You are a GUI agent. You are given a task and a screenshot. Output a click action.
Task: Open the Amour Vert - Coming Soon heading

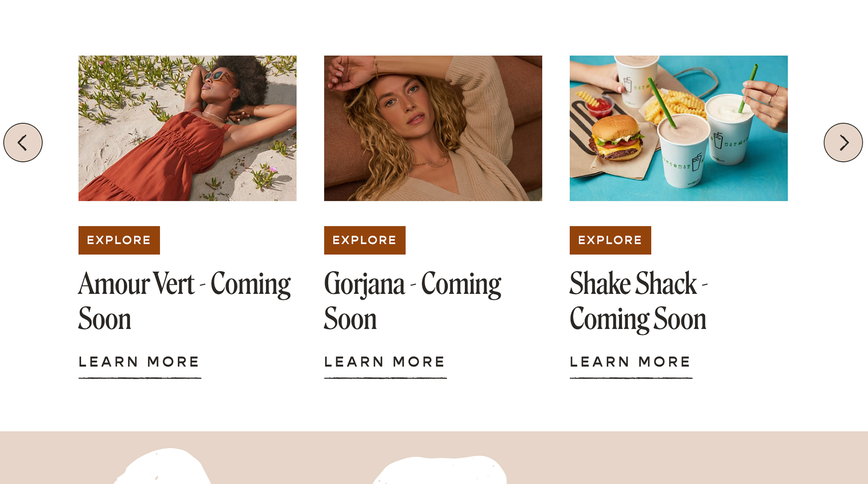184,301
